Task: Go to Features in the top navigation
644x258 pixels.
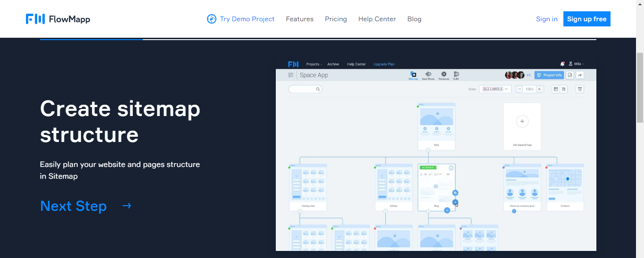Action: pyautogui.click(x=299, y=19)
